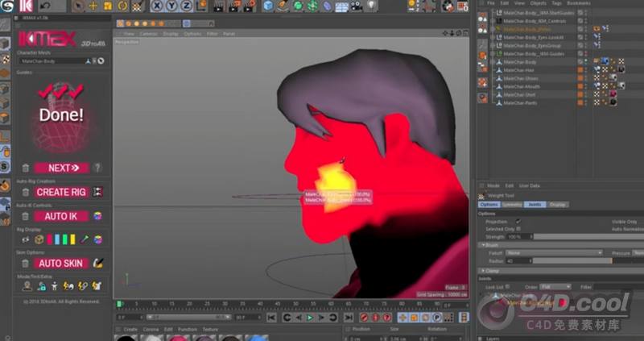
Task: Click the undo arrow in top toolbar
Action: 46,6
